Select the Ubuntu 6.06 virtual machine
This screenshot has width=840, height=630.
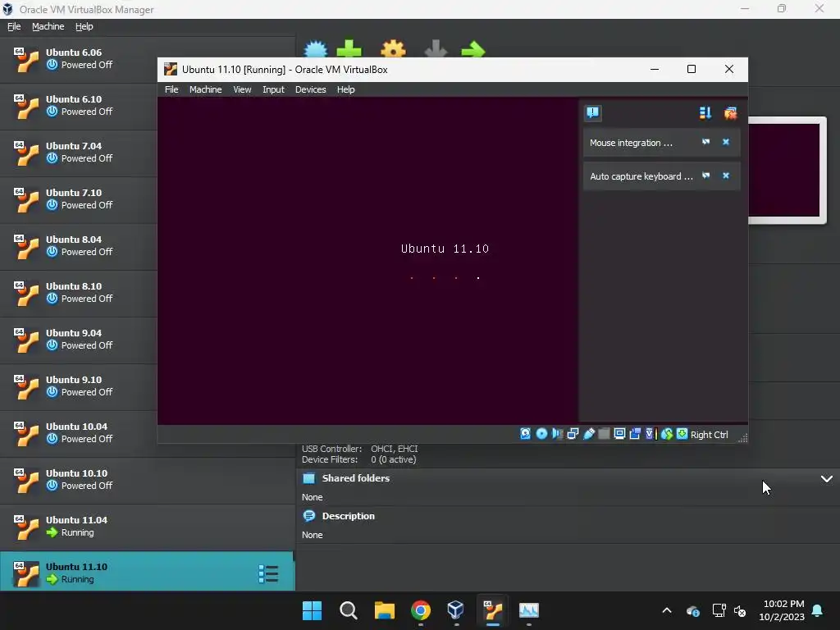(78, 59)
